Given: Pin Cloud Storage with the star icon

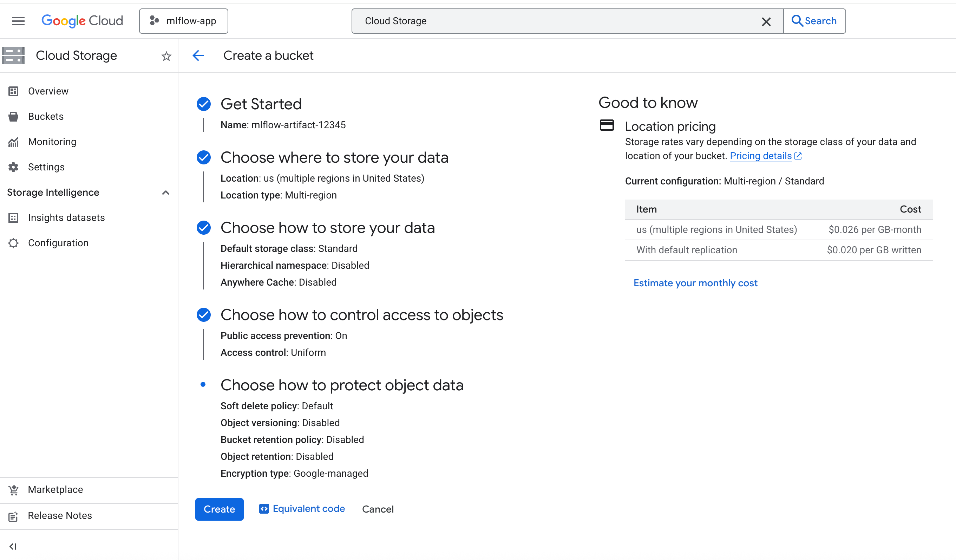Looking at the screenshot, I should (166, 57).
